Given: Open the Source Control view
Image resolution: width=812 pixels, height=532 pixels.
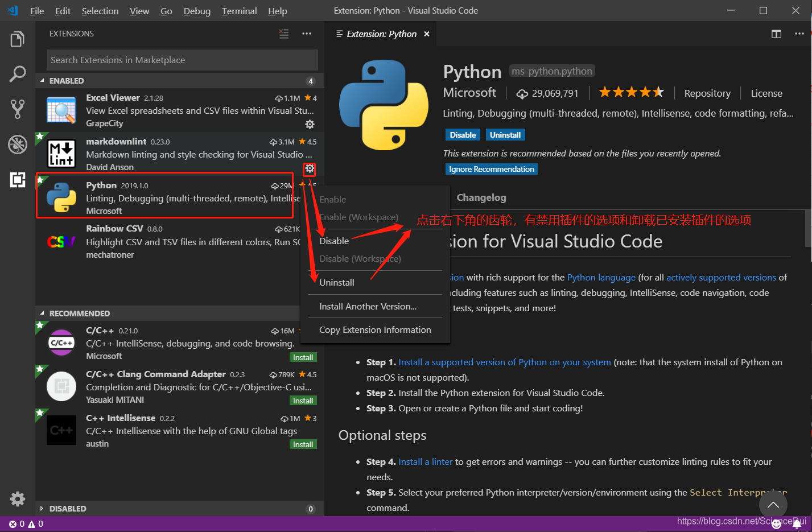Looking at the screenshot, I should point(18,109).
